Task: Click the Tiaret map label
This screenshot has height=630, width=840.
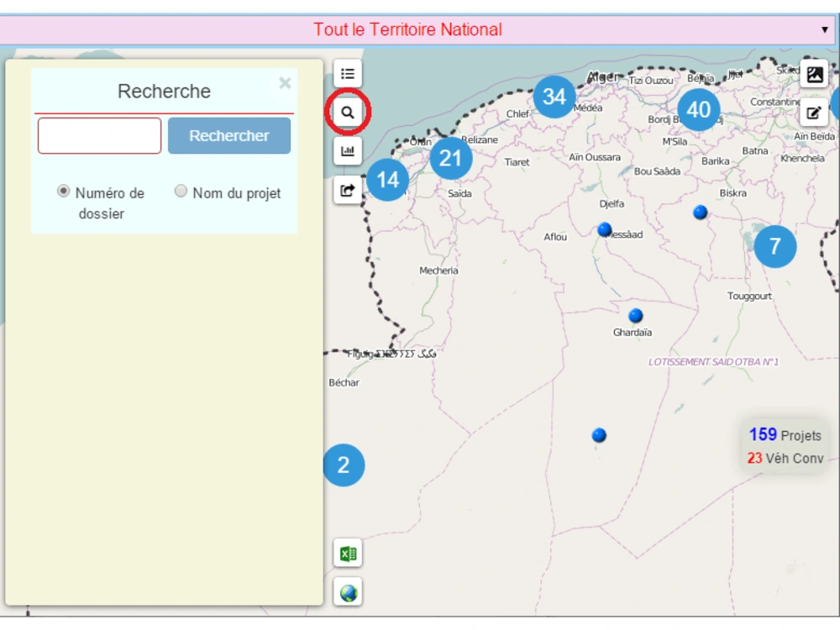Action: click(517, 162)
